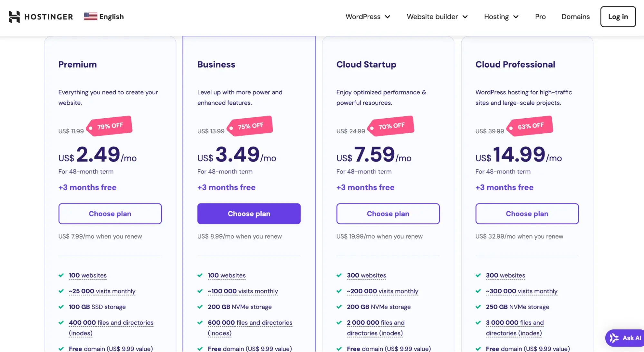644x352 pixels.
Task: Click the US$ 14.99/mo price
Action: tap(519, 155)
